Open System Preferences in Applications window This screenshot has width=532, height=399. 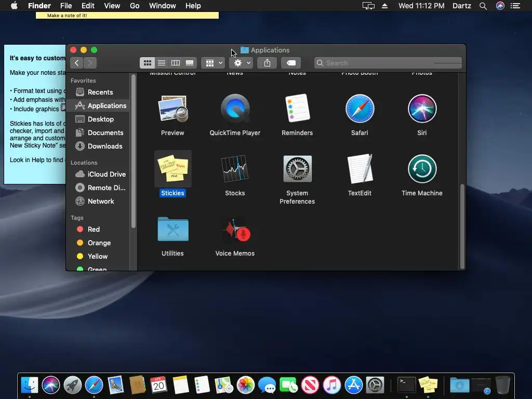point(297,169)
